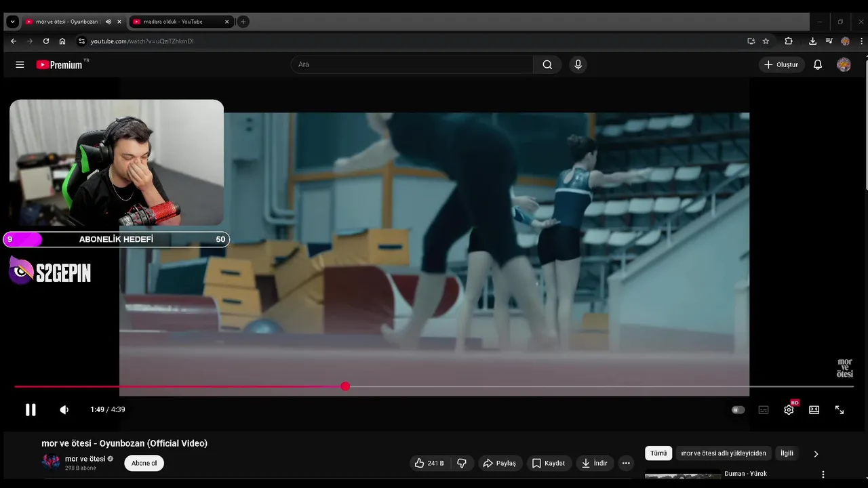Pause the video playback
868x488 pixels.
(31, 409)
